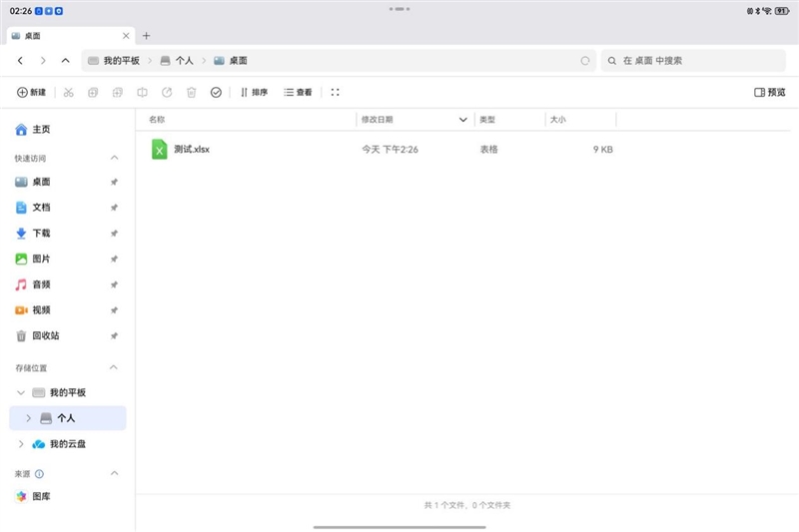This screenshot has height=532, width=799.
Task: Open the 修改日期 column dropdown arrow
Action: [x=462, y=120]
